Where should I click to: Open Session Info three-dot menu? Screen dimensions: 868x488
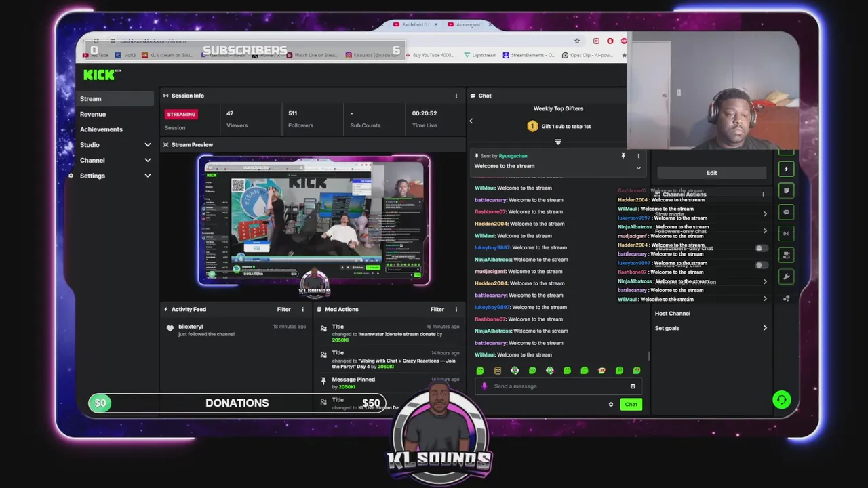(x=456, y=96)
